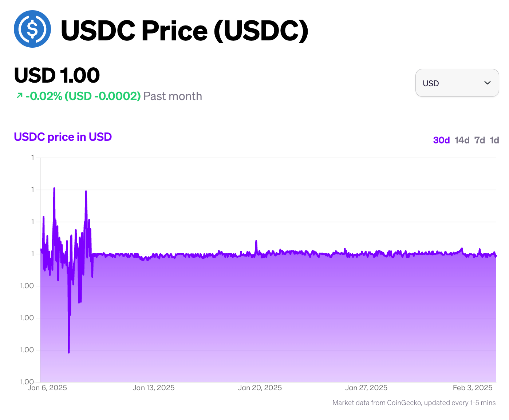Click the USD 1.00 price display
The width and height of the screenshot is (509, 420).
[x=56, y=75]
